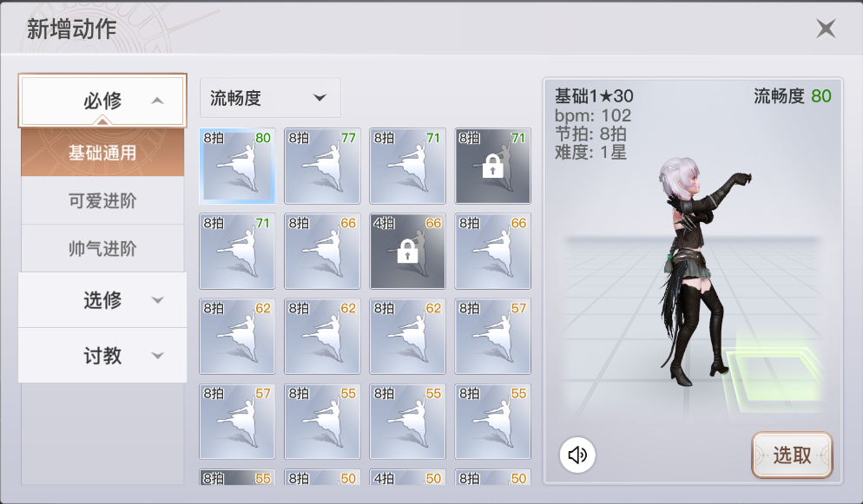Screen dimensions: 863x504
Task: Click the 选取 button
Action: [x=792, y=455]
